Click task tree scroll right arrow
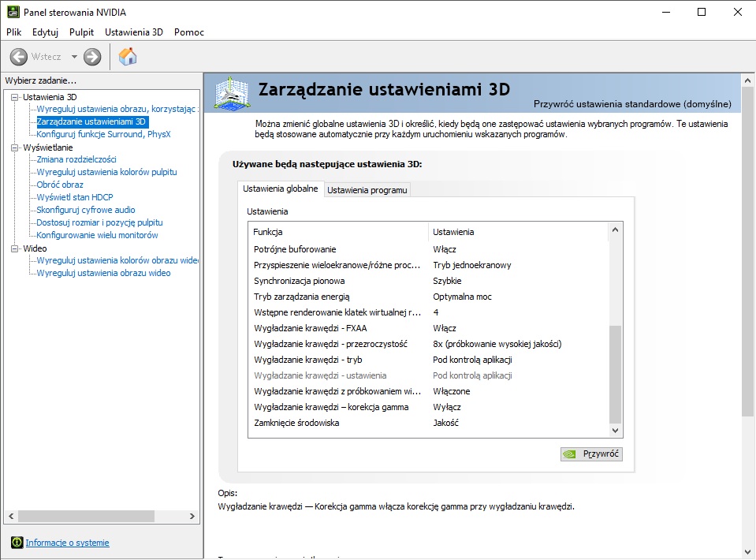Image resolution: width=756 pixels, height=560 pixels. pos(192,516)
